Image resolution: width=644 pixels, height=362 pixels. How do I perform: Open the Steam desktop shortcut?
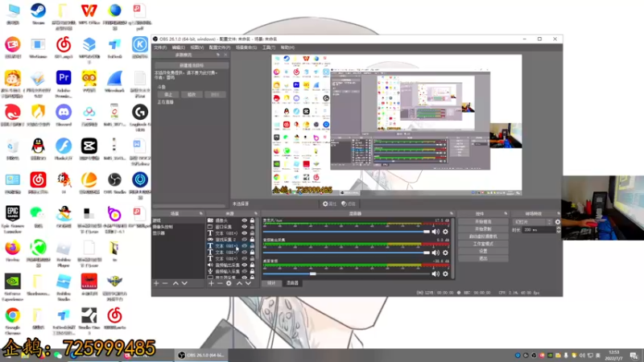tap(38, 14)
